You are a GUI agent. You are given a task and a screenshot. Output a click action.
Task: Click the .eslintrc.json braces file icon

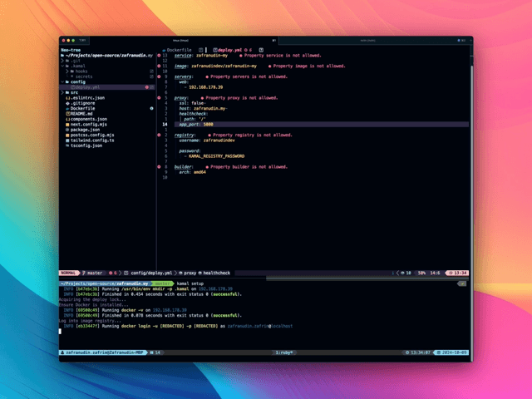coord(67,98)
